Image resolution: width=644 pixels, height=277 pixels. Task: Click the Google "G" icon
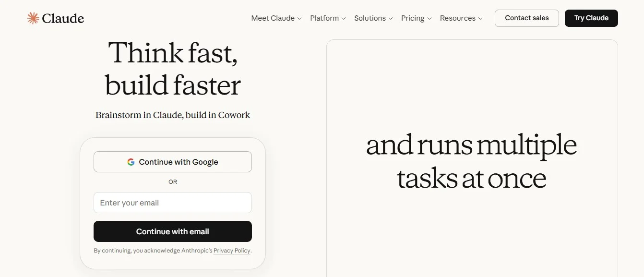point(131,162)
